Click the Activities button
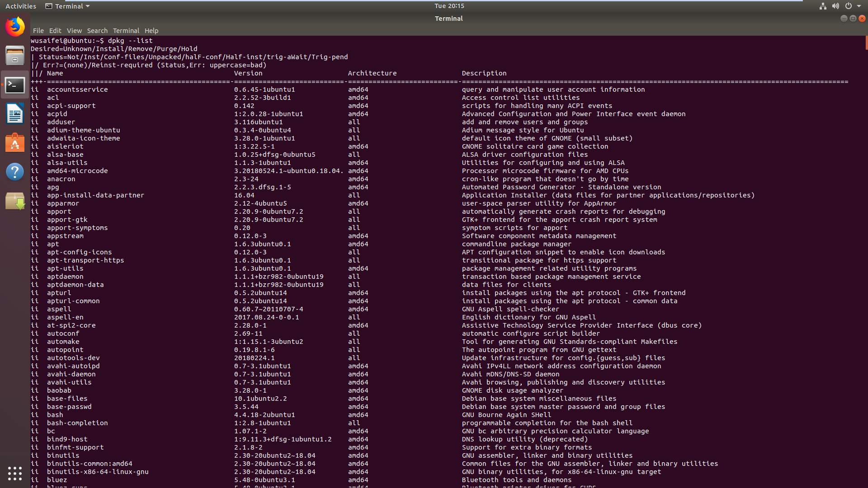The image size is (868, 488). tap(21, 6)
